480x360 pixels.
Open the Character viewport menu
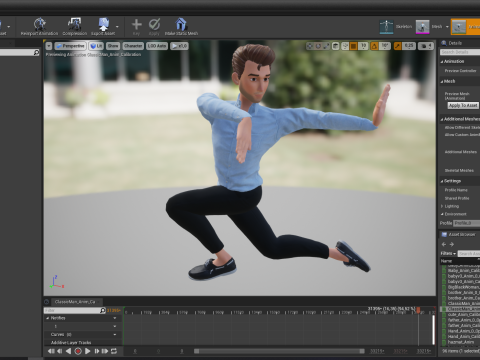coord(133,46)
